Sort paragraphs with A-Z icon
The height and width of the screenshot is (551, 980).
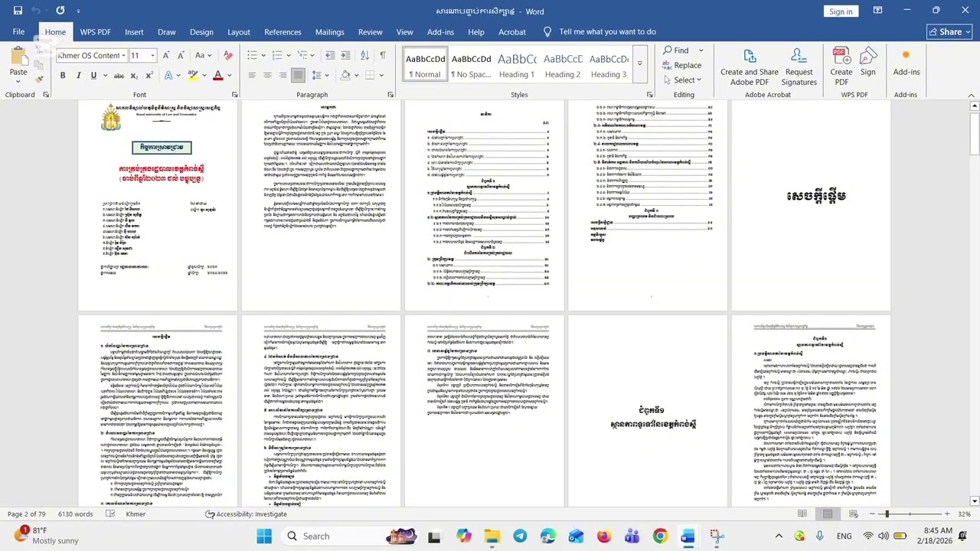pyautogui.click(x=365, y=55)
